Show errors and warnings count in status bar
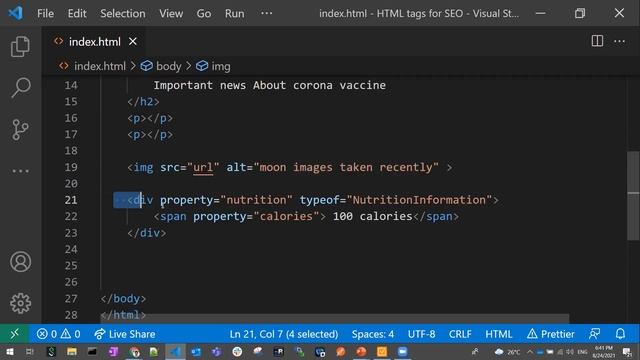 point(58,334)
